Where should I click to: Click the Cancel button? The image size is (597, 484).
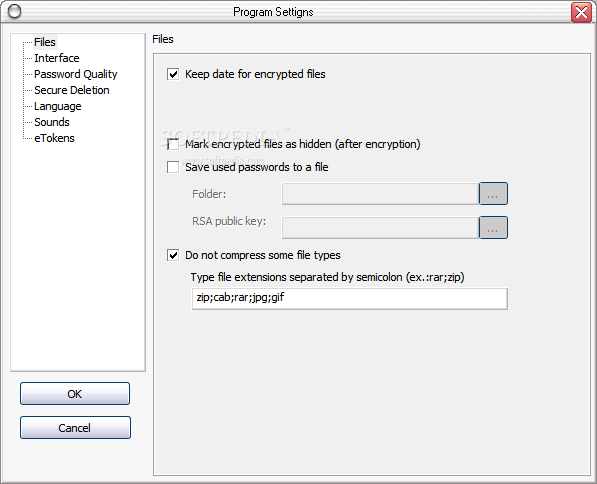[x=75, y=427]
